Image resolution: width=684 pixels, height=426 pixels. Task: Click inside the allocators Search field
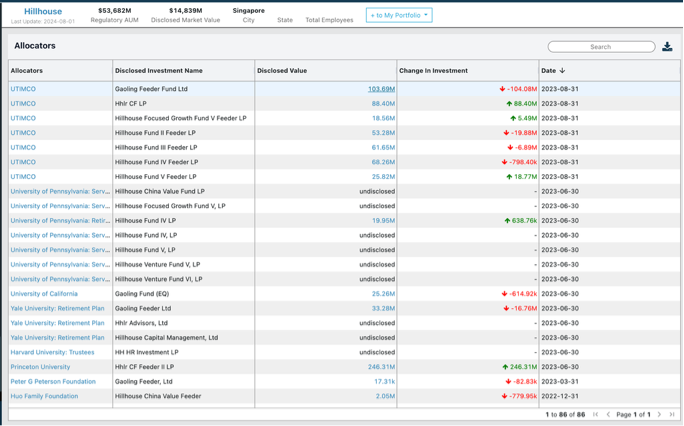601,47
